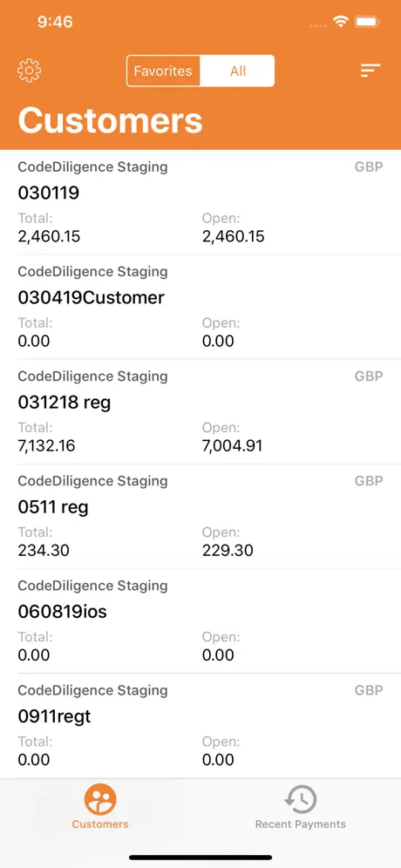This screenshot has width=401, height=868.
Task: Select the All segment
Action: pos(238,71)
